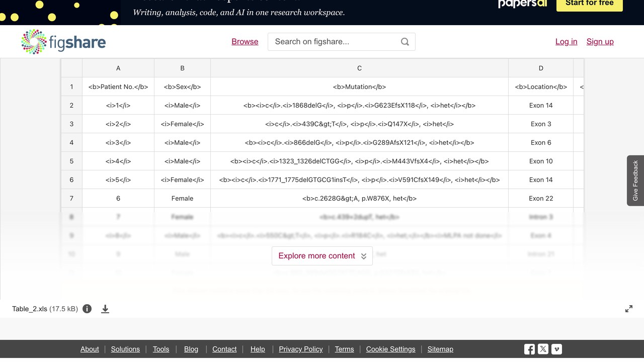The width and height of the screenshot is (644, 362).
Task: Open Solutions footer link
Action: (125, 349)
